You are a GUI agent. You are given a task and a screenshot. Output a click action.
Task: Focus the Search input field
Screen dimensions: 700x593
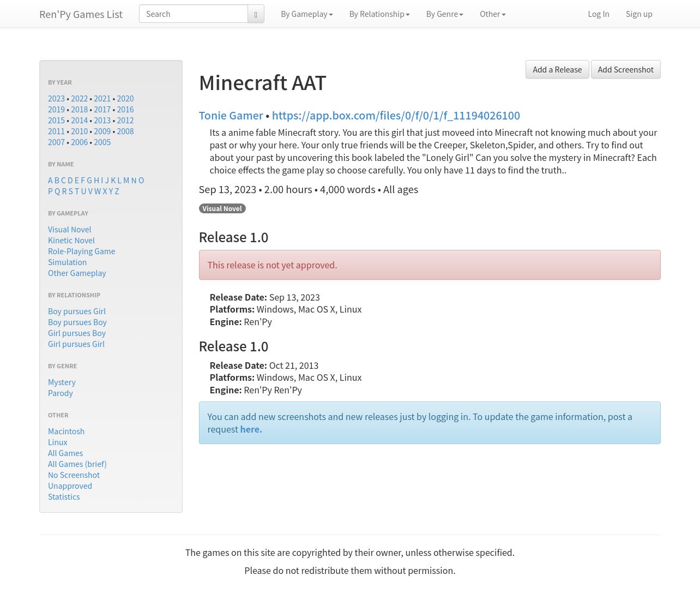[x=194, y=14]
